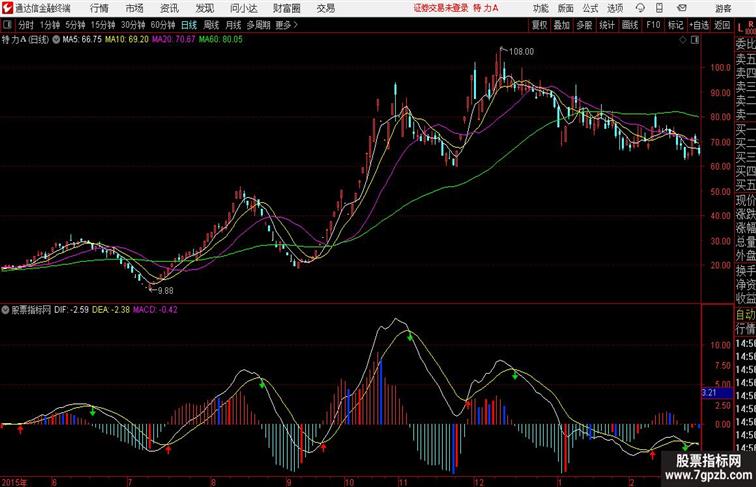This screenshot has width=756, height=487.
Task: Expand the 更多 periods dropdown
Action: [x=286, y=25]
